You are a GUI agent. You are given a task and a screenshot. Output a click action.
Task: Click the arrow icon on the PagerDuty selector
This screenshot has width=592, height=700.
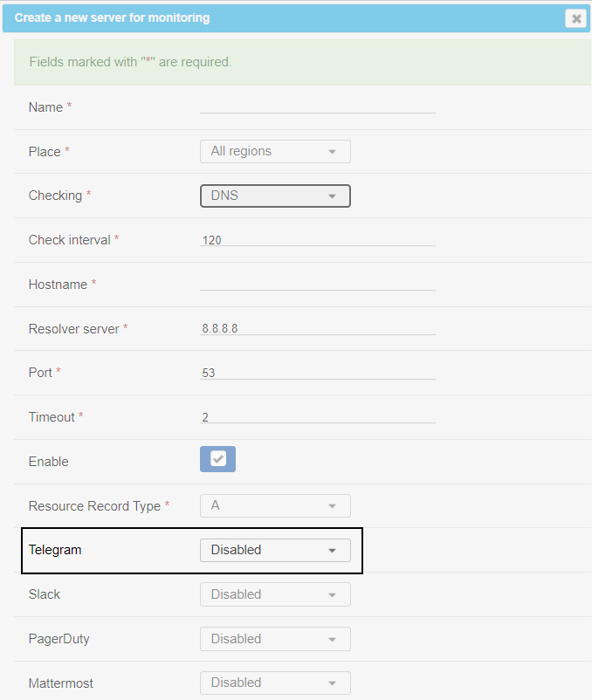coord(334,638)
